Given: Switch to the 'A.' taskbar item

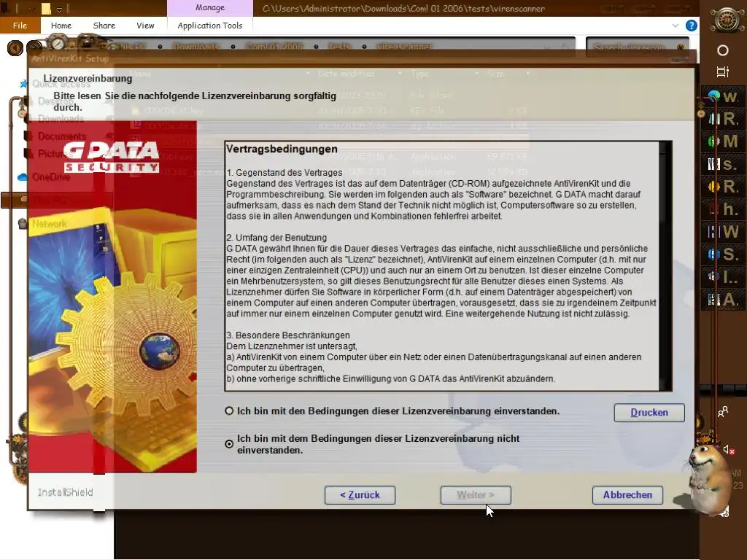Looking at the screenshot, I should [723, 300].
